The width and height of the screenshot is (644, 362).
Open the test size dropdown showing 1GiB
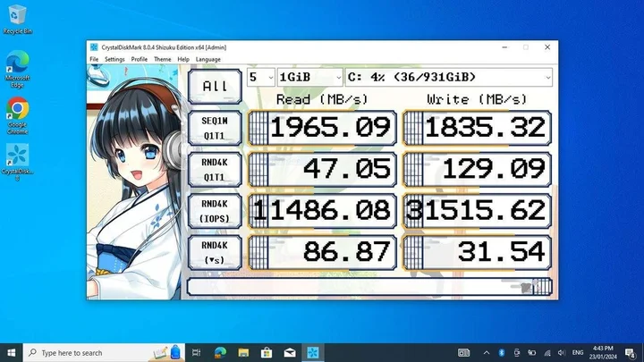point(310,77)
